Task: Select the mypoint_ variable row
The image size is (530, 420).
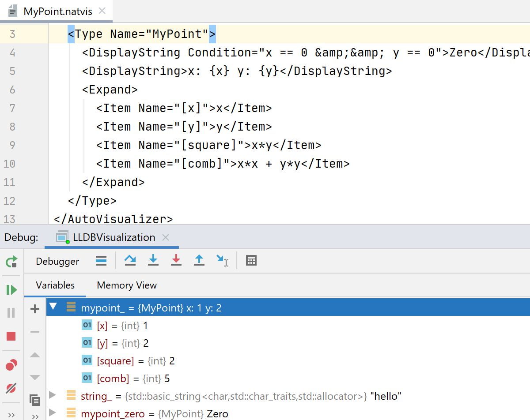Action: point(288,307)
